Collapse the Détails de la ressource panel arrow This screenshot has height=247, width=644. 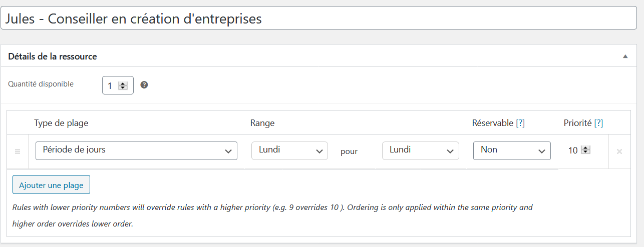[x=625, y=56]
